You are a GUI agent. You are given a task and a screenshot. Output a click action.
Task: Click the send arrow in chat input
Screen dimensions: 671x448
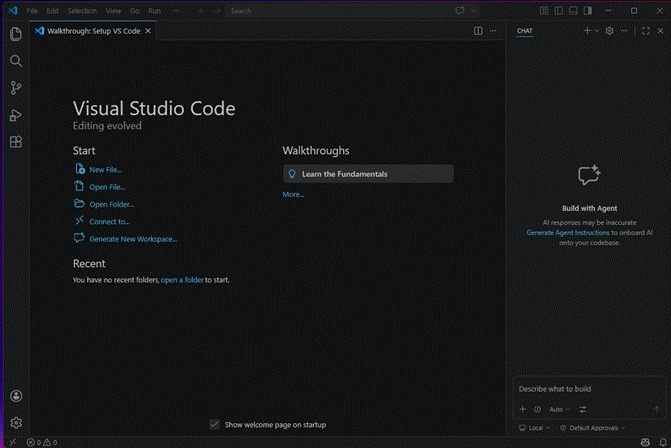pyautogui.click(x=656, y=409)
